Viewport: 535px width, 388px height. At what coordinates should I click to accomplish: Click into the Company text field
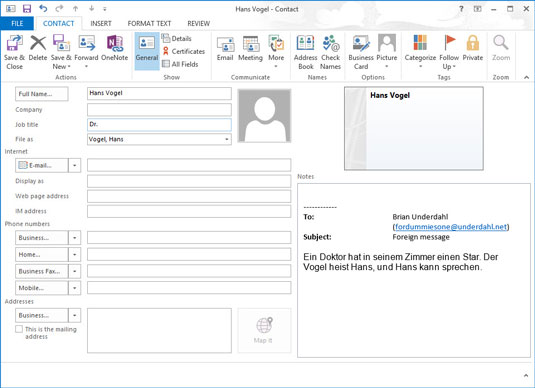(x=159, y=110)
